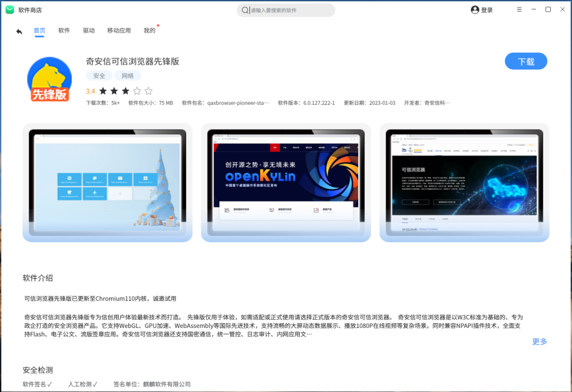Open the 软件 tab
The height and width of the screenshot is (392, 572).
(64, 31)
